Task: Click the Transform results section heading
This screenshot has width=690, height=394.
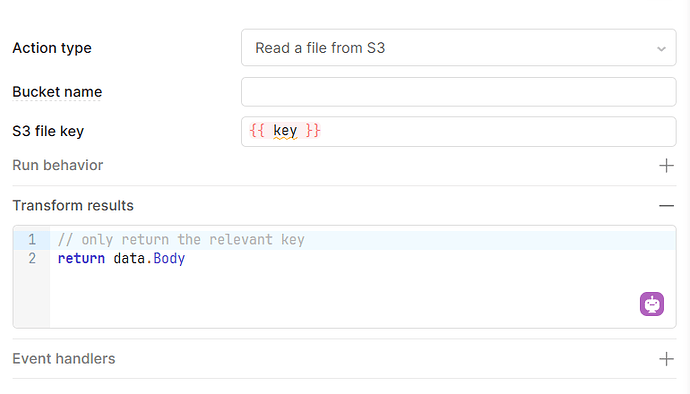Action: click(73, 206)
